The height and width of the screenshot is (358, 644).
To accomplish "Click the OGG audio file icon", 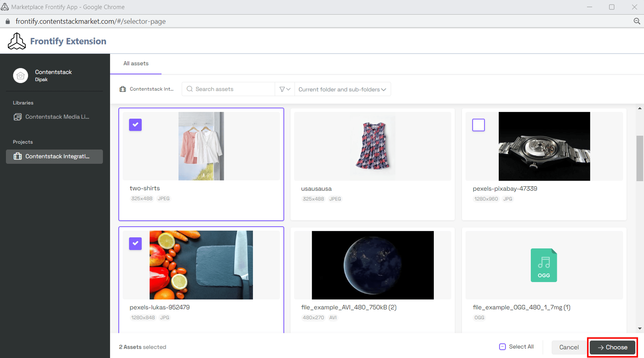I will pos(544,265).
